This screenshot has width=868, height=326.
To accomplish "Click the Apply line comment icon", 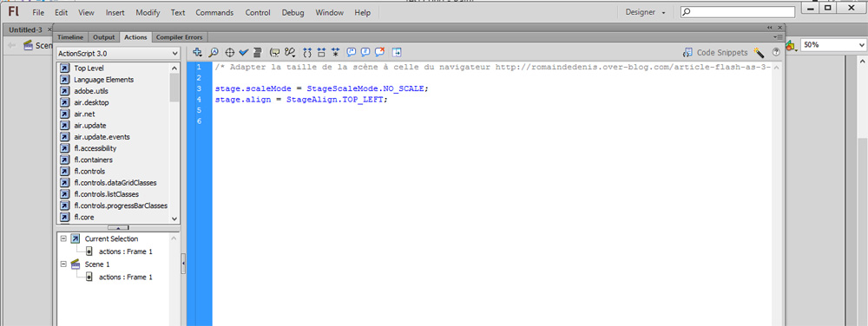I will click(365, 53).
